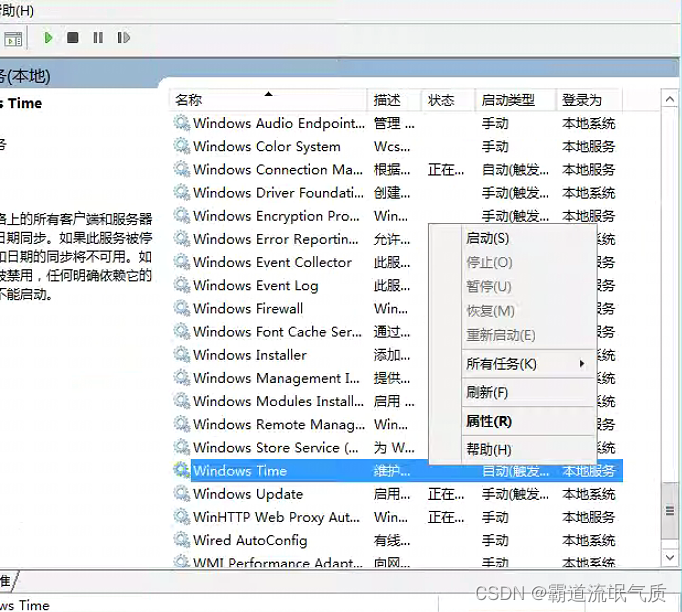Choose 帮助(H) in the context menu
Screen dimensions: 682x612
point(528,449)
